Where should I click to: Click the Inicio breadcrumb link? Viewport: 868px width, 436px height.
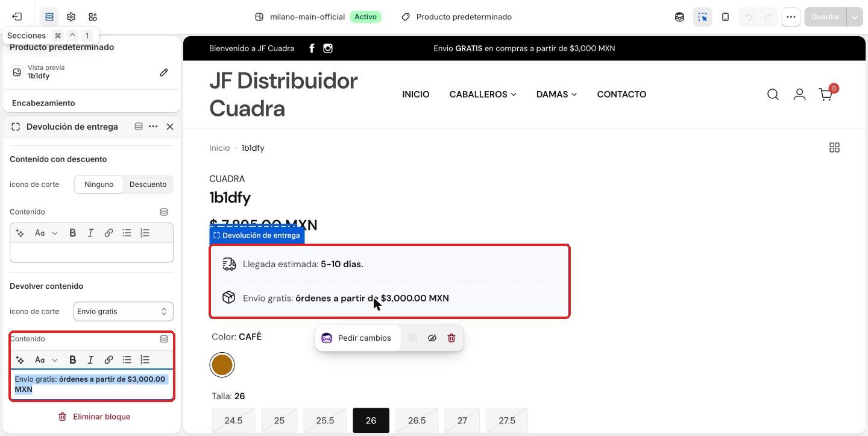point(219,148)
